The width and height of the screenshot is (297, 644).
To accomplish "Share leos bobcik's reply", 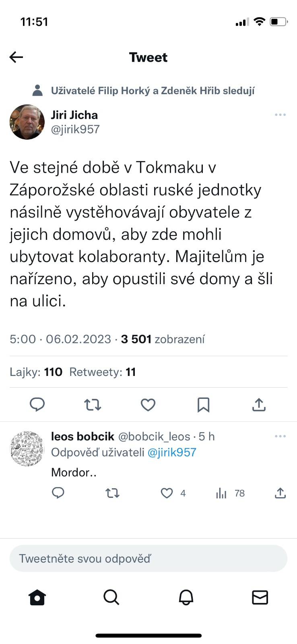I will click(280, 493).
